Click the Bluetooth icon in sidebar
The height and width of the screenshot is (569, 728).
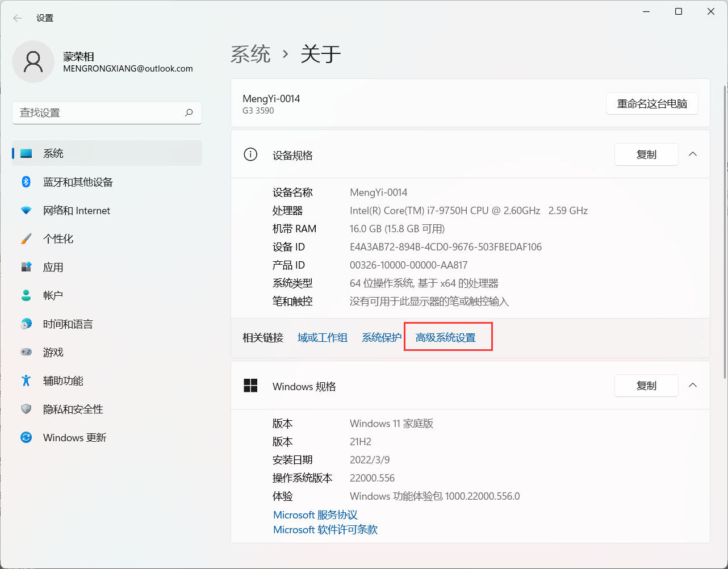(x=26, y=182)
